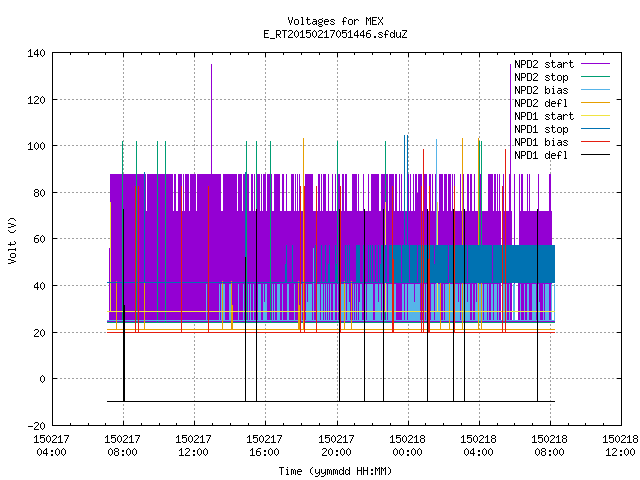The width and height of the screenshot is (640, 480).
Task: Click the 'NPD2 bias' legend label
Action: pyautogui.click(x=541, y=90)
